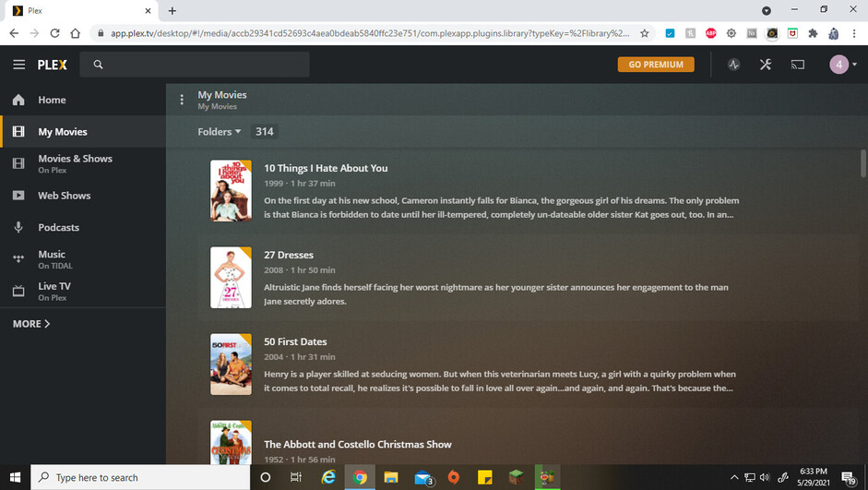The height and width of the screenshot is (490, 868).
Task: Expand the MORE sidebar section
Action: [31, 324]
